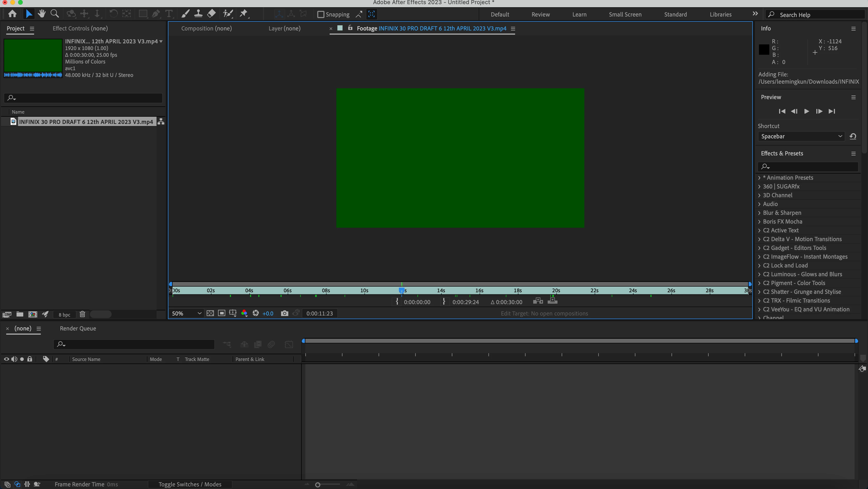Toggle the transparency grid button
Screen dimensions: 868x489
[210, 313]
